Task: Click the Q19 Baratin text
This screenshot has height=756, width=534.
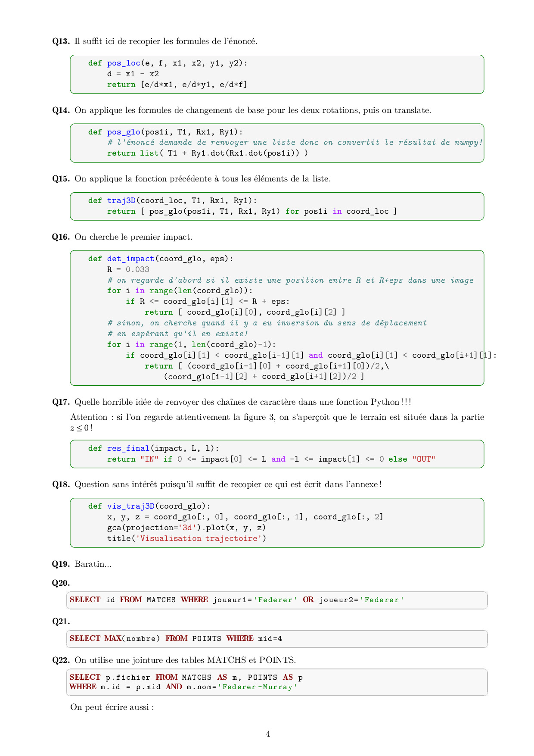Action: 93,564
